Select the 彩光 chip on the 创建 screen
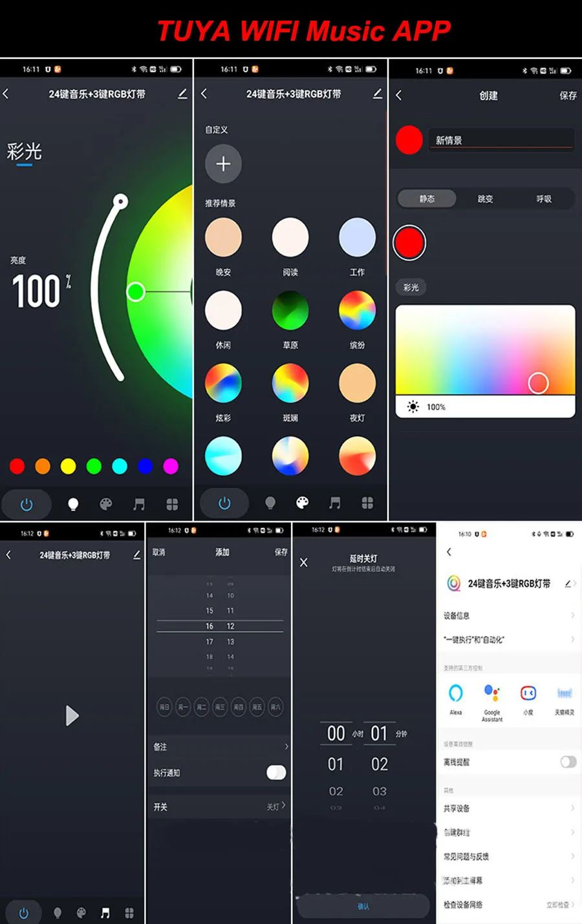Image resolution: width=582 pixels, height=924 pixels. (x=411, y=288)
